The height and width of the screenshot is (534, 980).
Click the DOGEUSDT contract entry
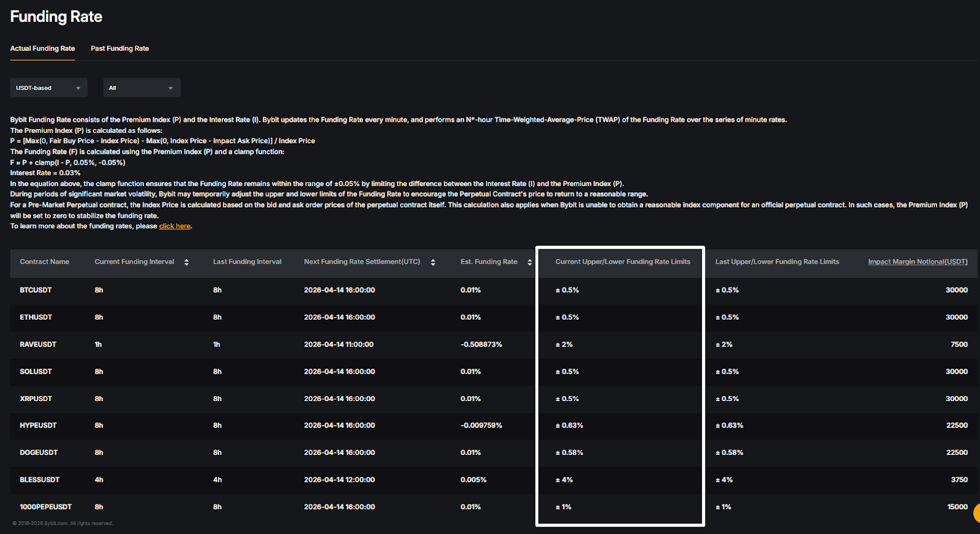pos(39,453)
